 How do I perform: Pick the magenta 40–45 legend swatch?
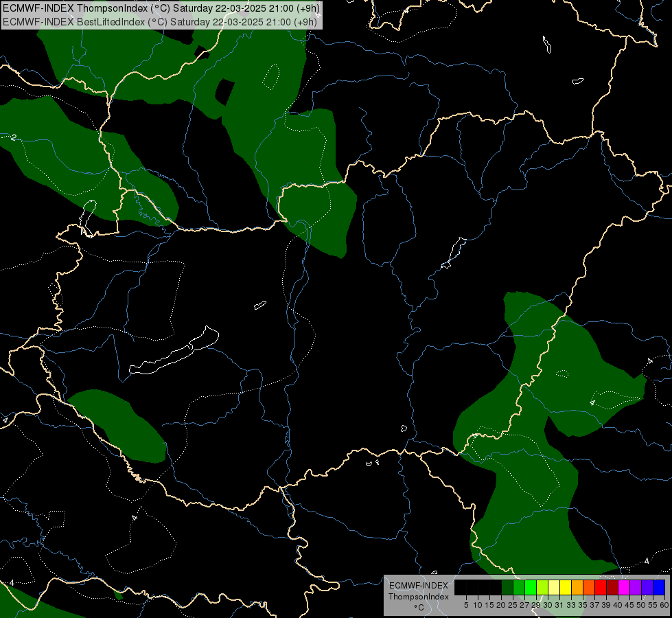624,587
